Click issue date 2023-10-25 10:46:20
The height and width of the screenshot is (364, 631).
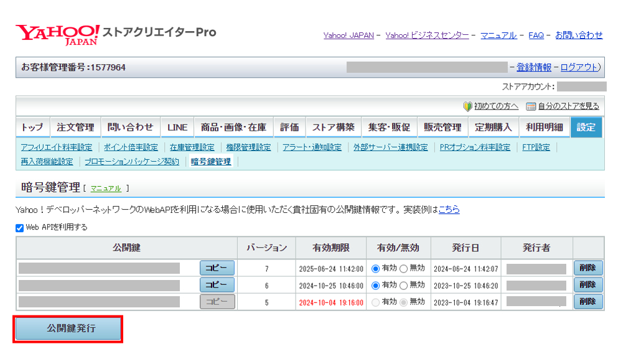pyautogui.click(x=466, y=286)
